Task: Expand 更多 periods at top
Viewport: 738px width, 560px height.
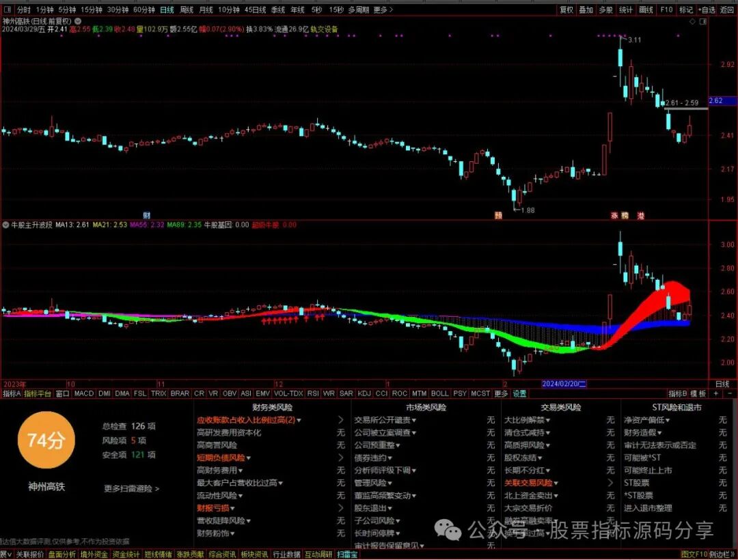Action: point(383,10)
